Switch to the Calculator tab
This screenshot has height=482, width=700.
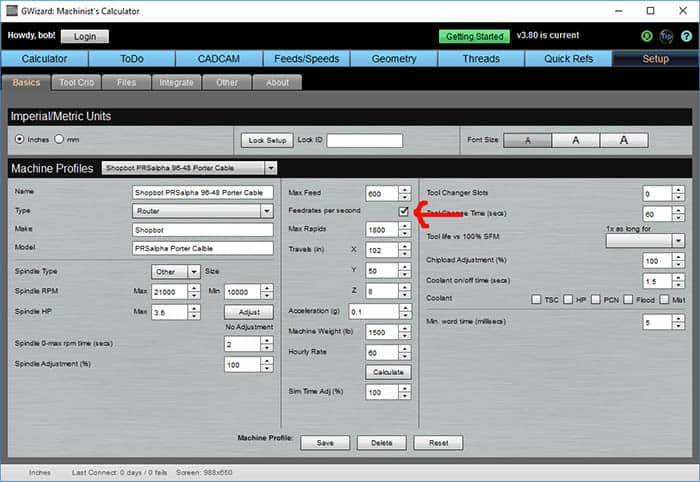45,59
